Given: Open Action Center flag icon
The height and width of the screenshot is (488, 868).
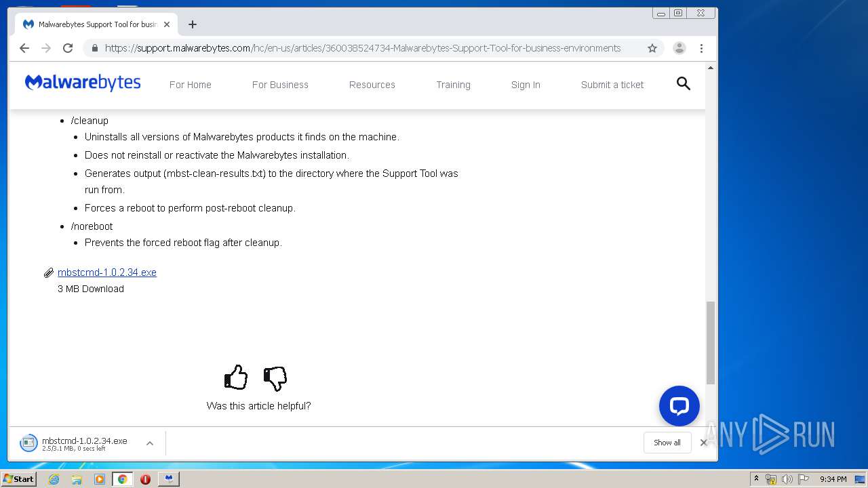Looking at the screenshot, I should 804,479.
